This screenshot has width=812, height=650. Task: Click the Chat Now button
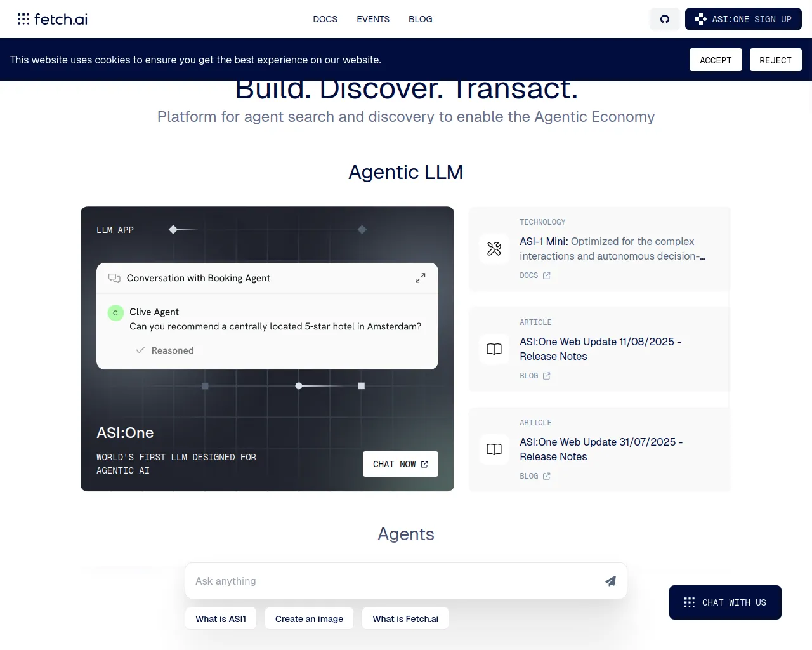point(400,464)
